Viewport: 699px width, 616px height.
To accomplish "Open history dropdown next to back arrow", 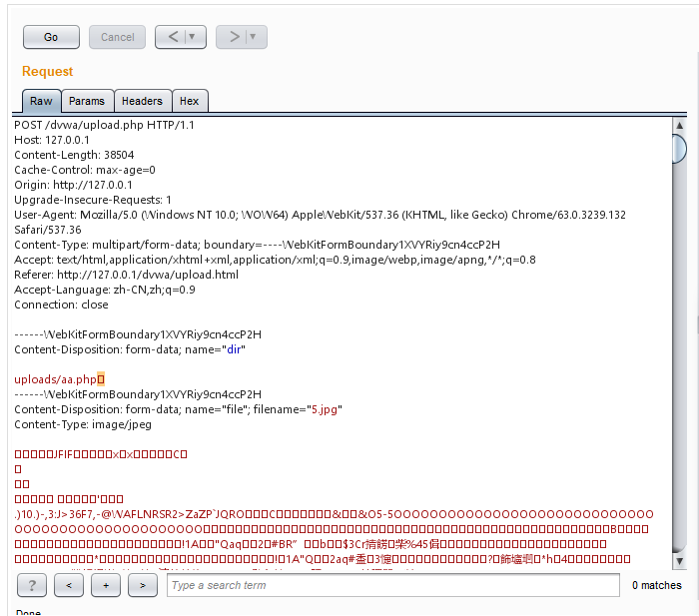I will 193,37.
